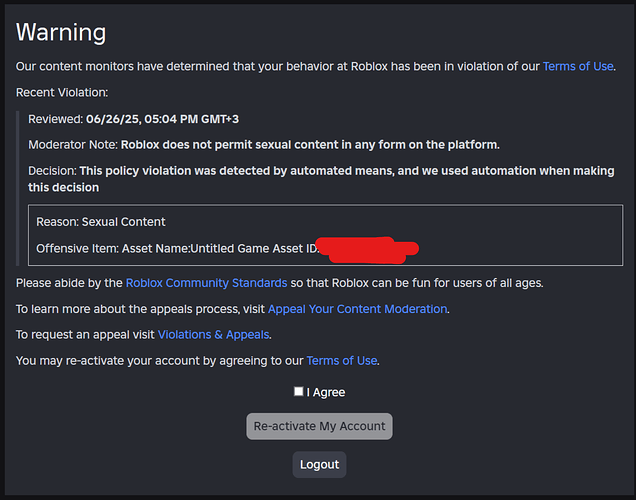Image resolution: width=636 pixels, height=500 pixels.
Task: Click the I Agree label text
Action: [x=326, y=392]
